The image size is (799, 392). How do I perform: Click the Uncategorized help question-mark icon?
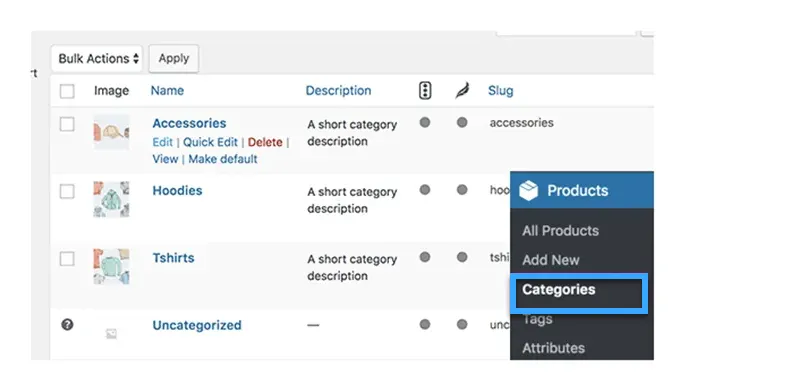67,325
